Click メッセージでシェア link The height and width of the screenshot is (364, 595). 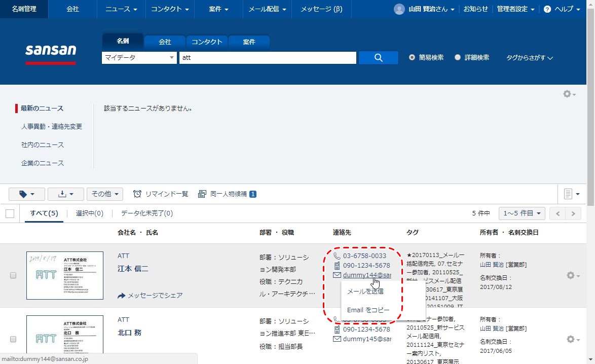(x=155, y=296)
